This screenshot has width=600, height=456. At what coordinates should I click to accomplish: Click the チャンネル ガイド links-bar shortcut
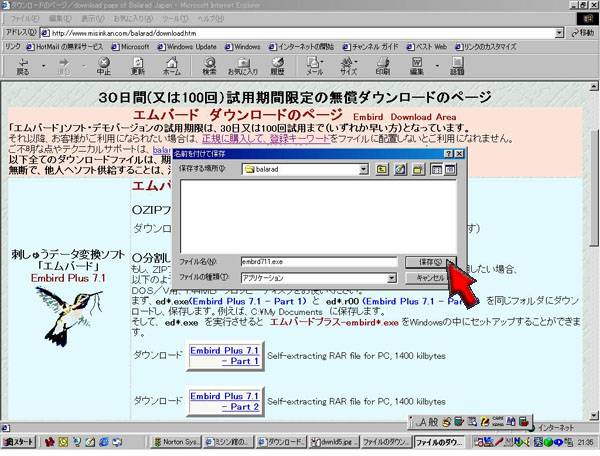[x=370, y=47]
